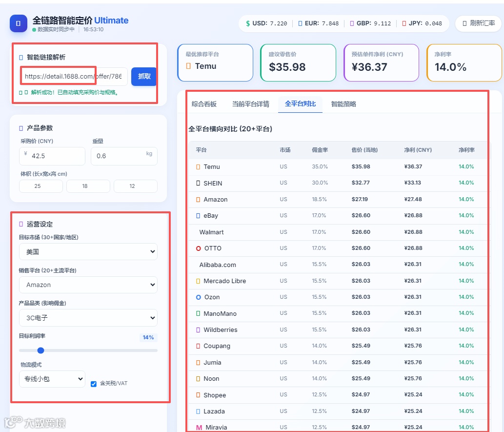Image resolution: width=504 pixels, height=432 pixels.
Task: Click the ¥33.13 profit in SHEIN row
Action: 412,183
